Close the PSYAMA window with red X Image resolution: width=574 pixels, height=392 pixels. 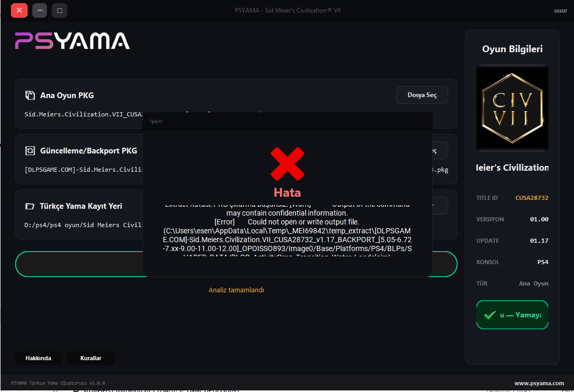pos(19,10)
